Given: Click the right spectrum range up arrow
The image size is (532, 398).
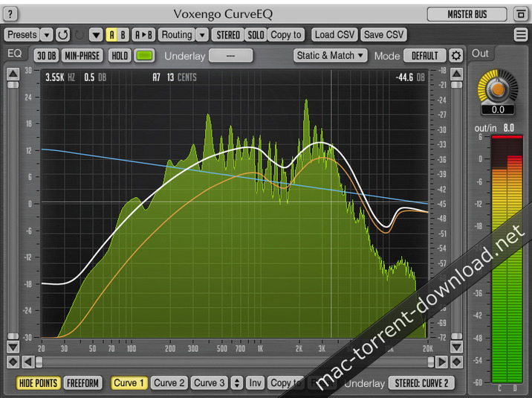Looking at the screenshot, I should pyautogui.click(x=456, y=74).
